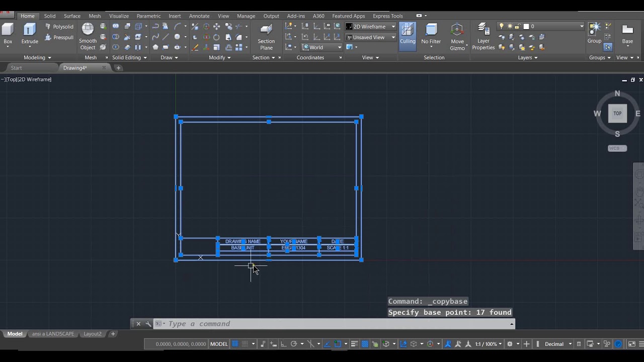Choose the Presspull tool

click(x=59, y=37)
